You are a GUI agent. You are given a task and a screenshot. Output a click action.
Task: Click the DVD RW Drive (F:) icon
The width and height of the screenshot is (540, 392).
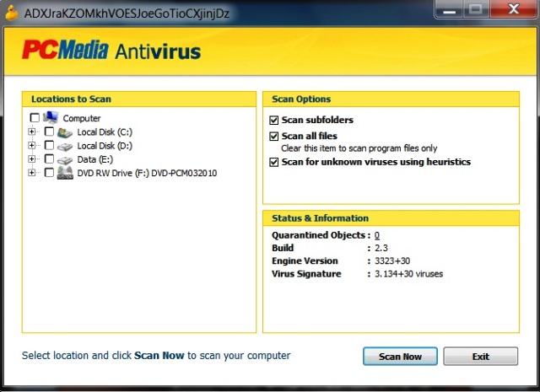pyautogui.click(x=65, y=173)
